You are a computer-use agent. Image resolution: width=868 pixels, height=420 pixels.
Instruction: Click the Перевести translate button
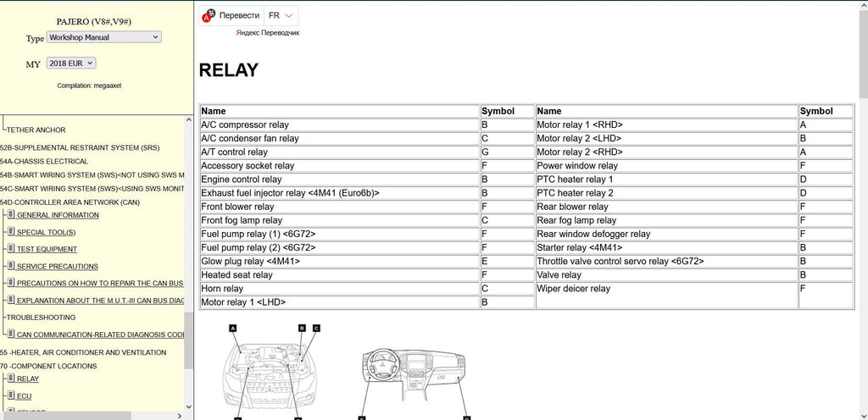click(x=239, y=15)
